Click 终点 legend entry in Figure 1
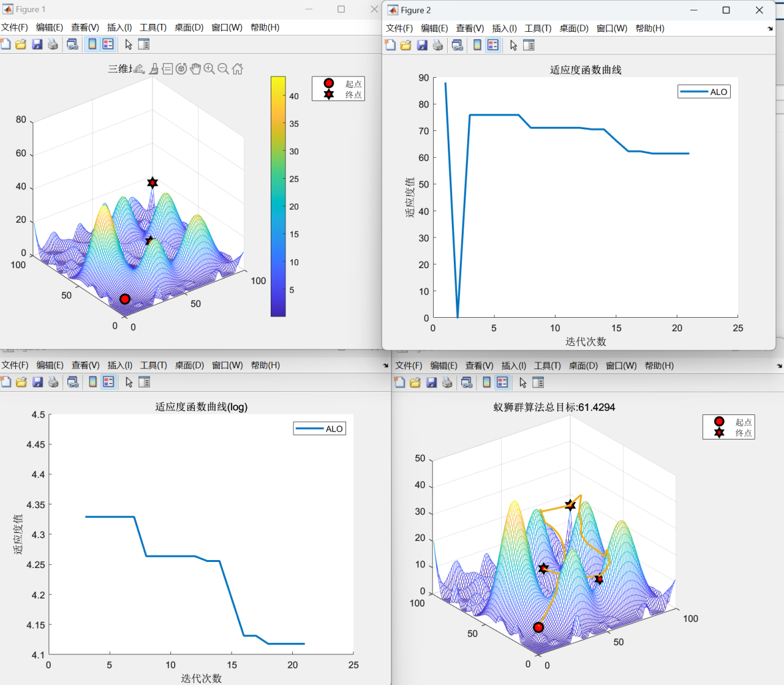This screenshot has height=685, width=784. click(x=339, y=95)
